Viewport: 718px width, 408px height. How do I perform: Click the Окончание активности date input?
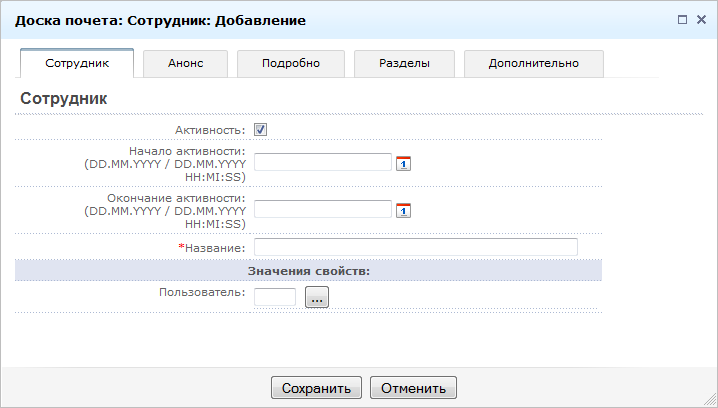tap(322, 209)
